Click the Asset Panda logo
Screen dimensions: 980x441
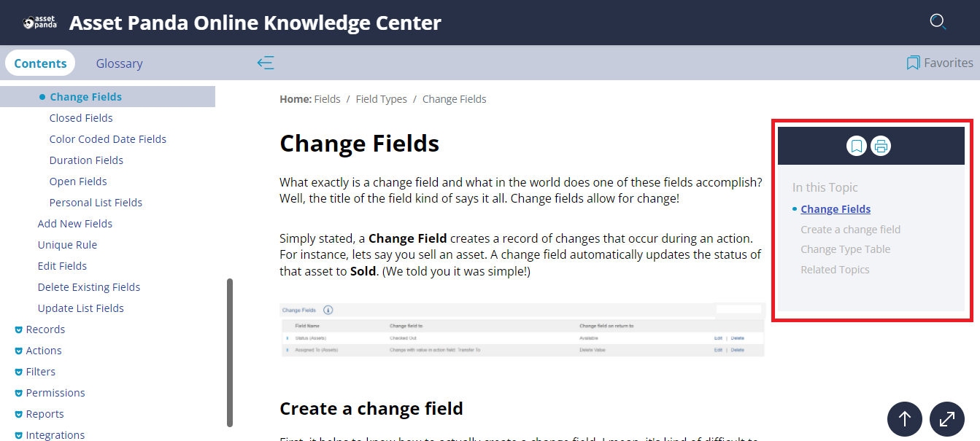[39, 23]
